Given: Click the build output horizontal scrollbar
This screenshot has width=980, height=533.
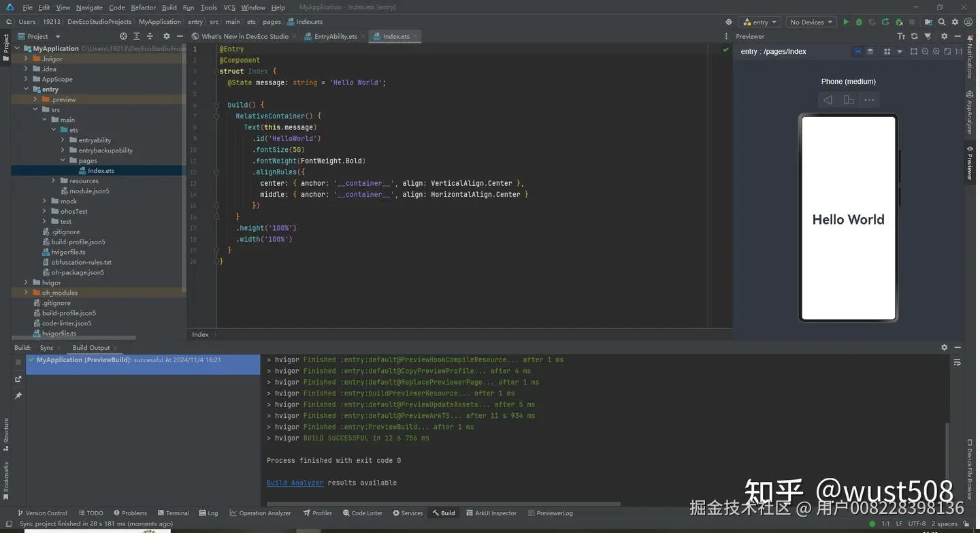Looking at the screenshot, I should coord(444,504).
